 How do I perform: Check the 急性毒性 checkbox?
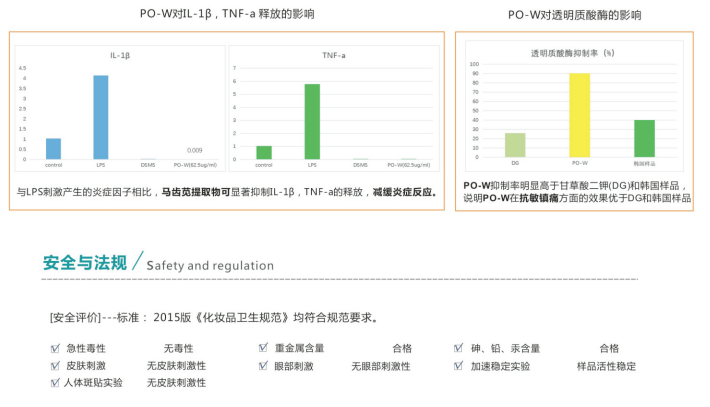(55, 349)
